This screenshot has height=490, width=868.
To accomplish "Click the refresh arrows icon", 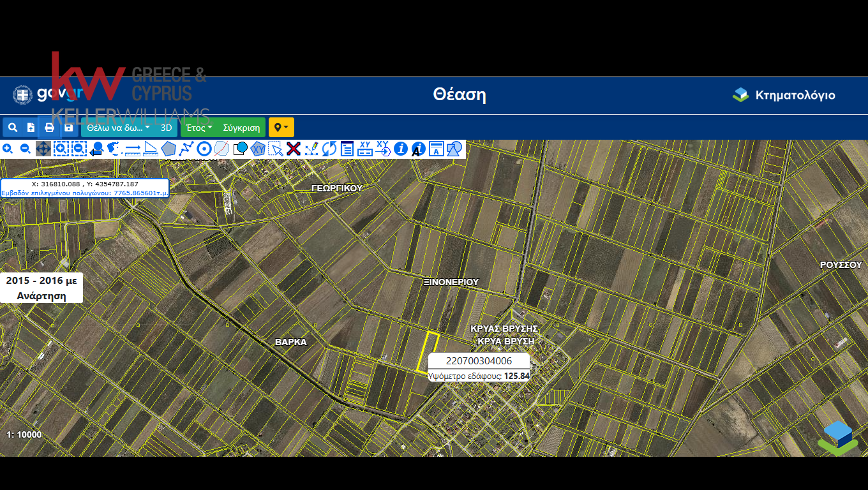I will click(329, 149).
